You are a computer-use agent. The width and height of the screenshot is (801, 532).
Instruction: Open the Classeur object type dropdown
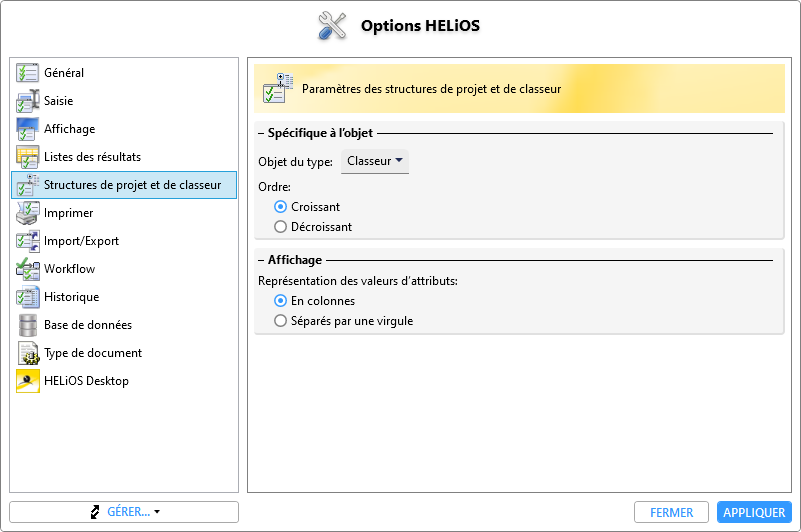click(375, 161)
